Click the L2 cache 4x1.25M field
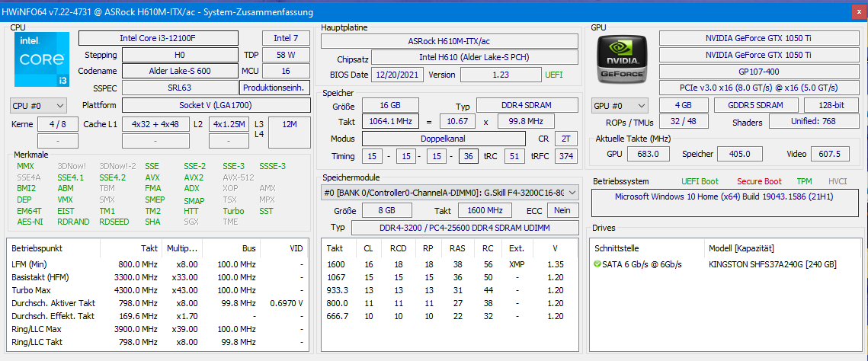This screenshot has height=361, width=868. (229, 124)
